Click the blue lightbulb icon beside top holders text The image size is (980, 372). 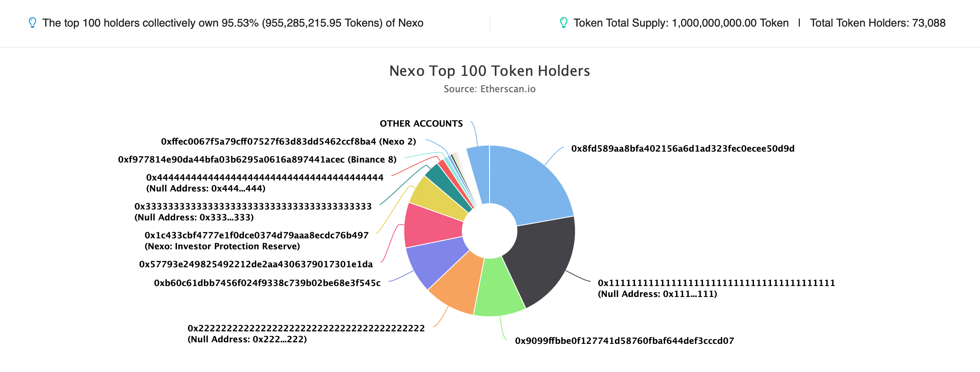(x=32, y=23)
